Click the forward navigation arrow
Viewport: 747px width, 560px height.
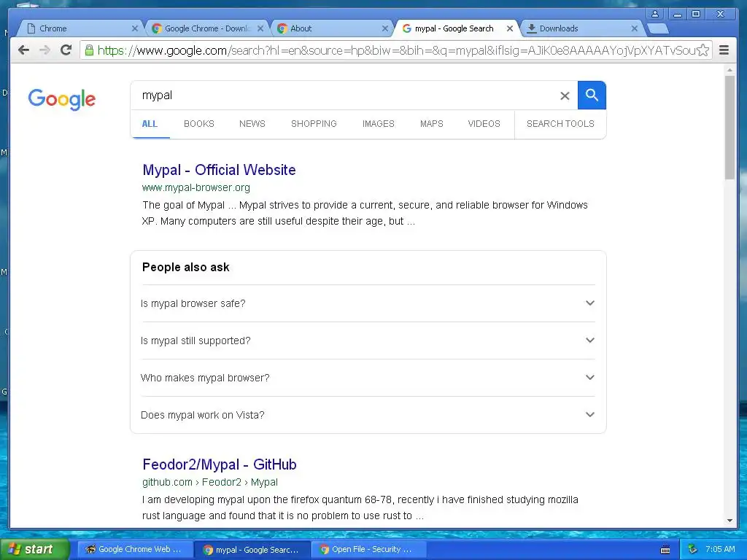point(44,50)
